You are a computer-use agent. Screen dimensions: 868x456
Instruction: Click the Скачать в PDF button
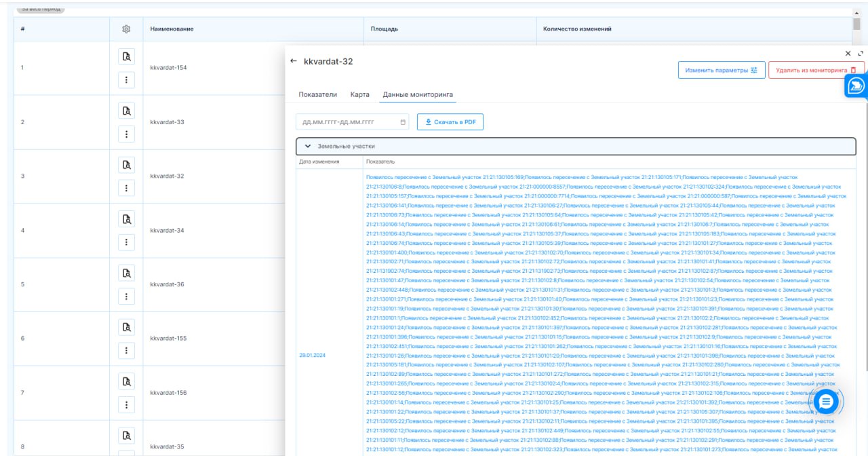click(450, 122)
